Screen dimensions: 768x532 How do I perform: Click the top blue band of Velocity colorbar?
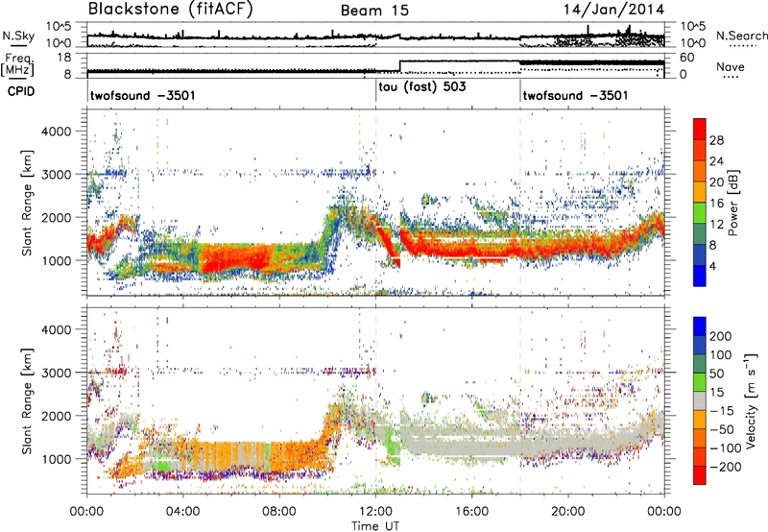pos(700,326)
